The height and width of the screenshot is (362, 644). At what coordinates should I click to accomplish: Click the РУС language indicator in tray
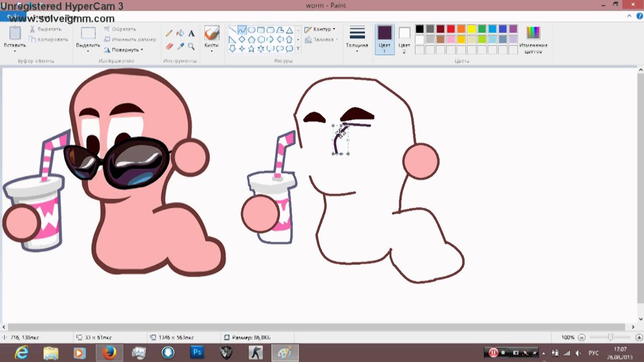[594, 353]
